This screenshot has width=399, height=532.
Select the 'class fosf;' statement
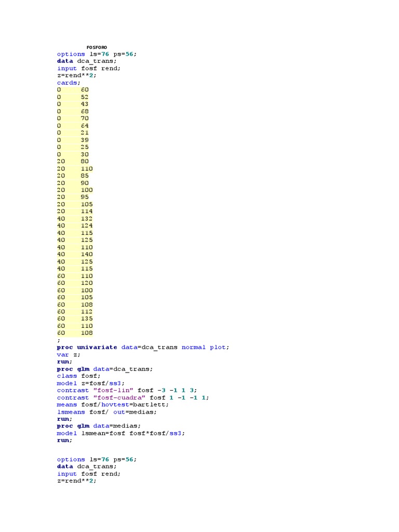(x=79, y=376)
